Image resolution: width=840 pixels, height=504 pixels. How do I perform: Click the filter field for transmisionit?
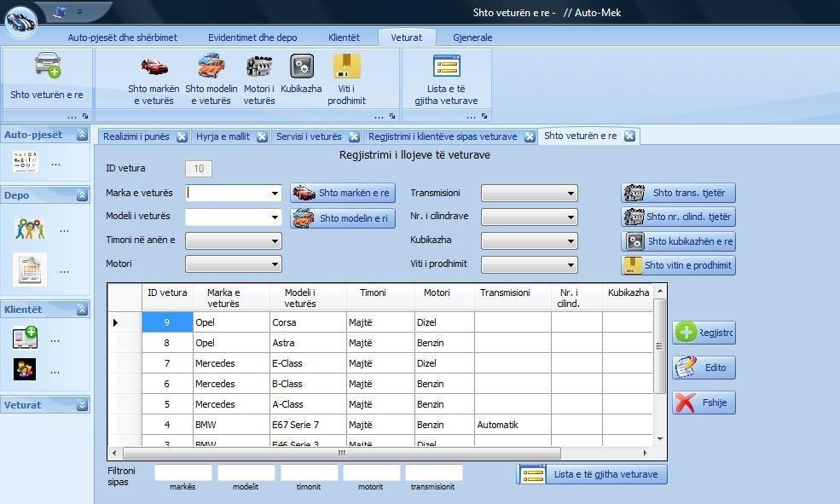(x=433, y=473)
